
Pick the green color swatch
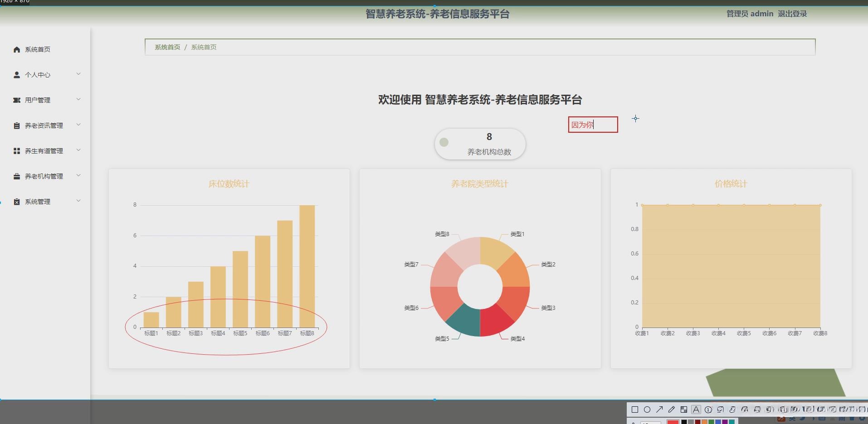(x=711, y=422)
